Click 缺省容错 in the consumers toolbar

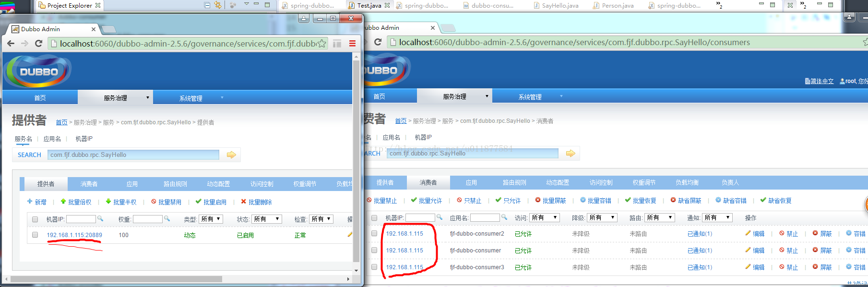point(731,201)
